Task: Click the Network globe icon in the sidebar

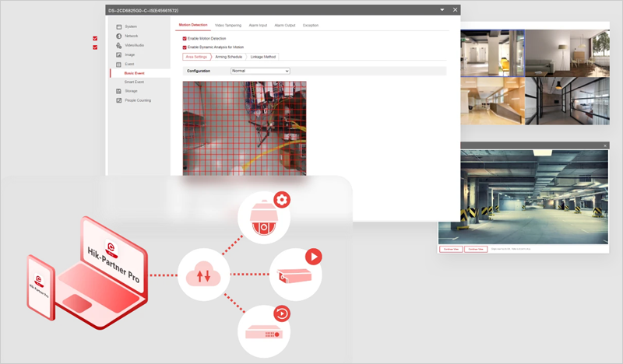Action: pyautogui.click(x=118, y=36)
